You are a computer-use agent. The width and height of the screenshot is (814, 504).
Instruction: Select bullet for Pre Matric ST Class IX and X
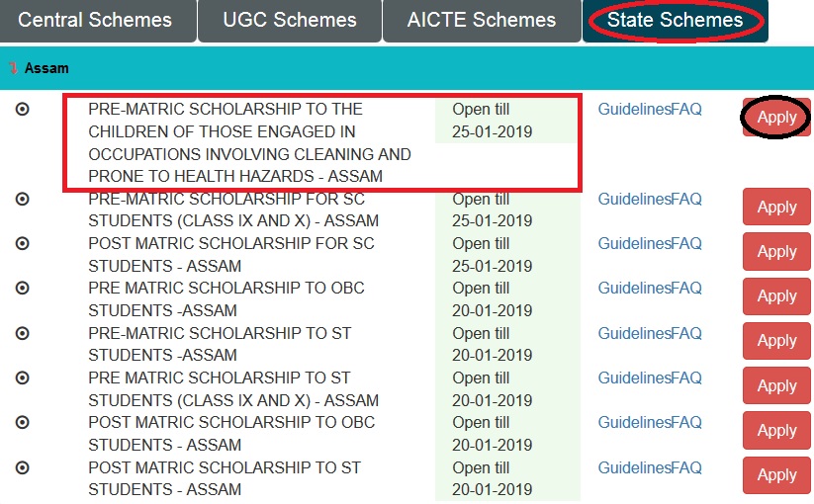[x=23, y=378]
